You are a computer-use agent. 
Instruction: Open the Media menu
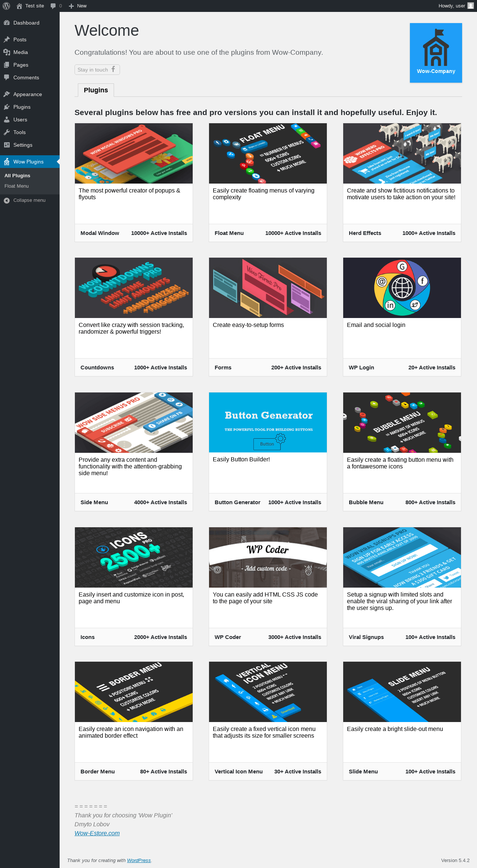tap(30, 52)
